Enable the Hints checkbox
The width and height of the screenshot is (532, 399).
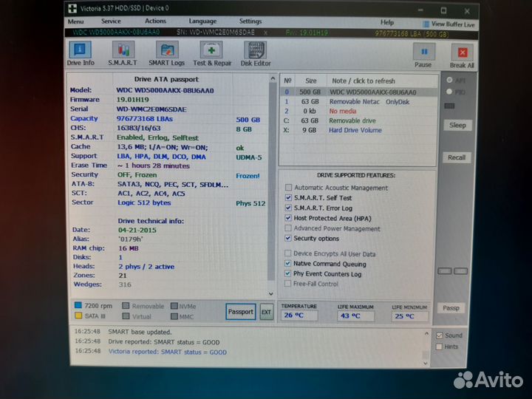tap(439, 347)
